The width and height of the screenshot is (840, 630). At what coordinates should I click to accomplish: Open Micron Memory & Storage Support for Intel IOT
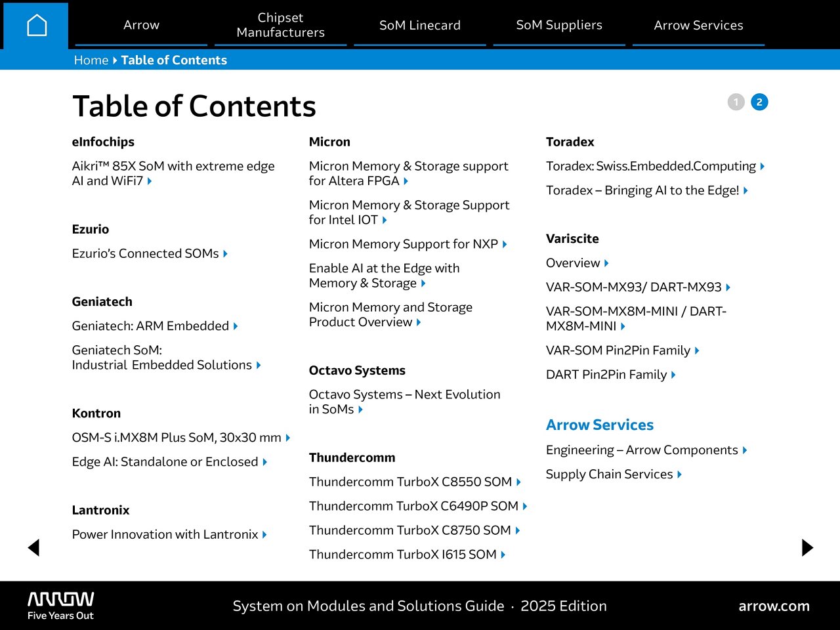point(409,212)
